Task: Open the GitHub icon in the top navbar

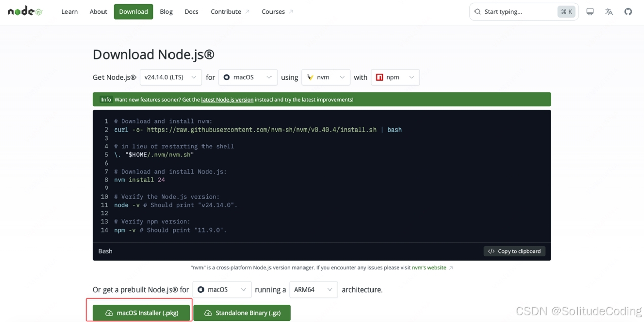Action: (628, 11)
